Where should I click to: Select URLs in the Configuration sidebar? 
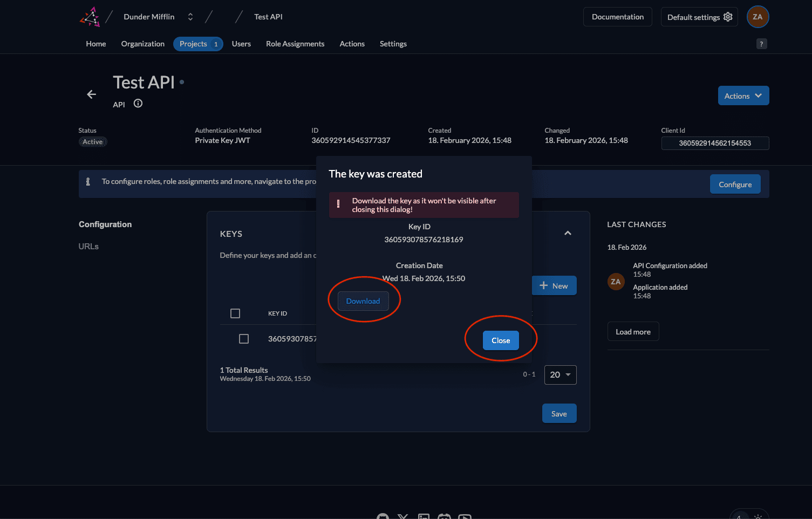click(88, 247)
